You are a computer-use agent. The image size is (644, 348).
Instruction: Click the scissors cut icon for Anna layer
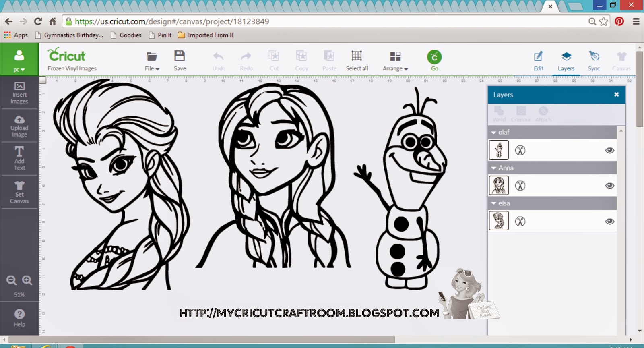520,186
